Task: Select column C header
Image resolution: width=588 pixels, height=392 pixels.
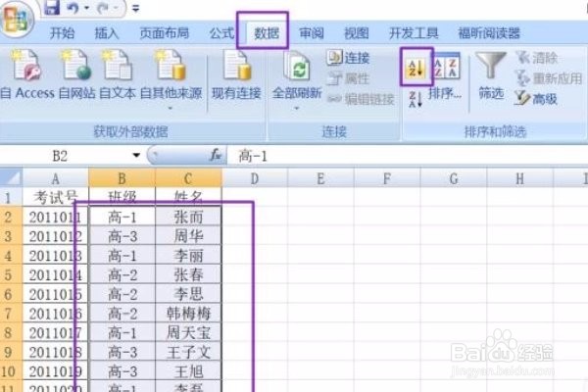Action: 188,178
